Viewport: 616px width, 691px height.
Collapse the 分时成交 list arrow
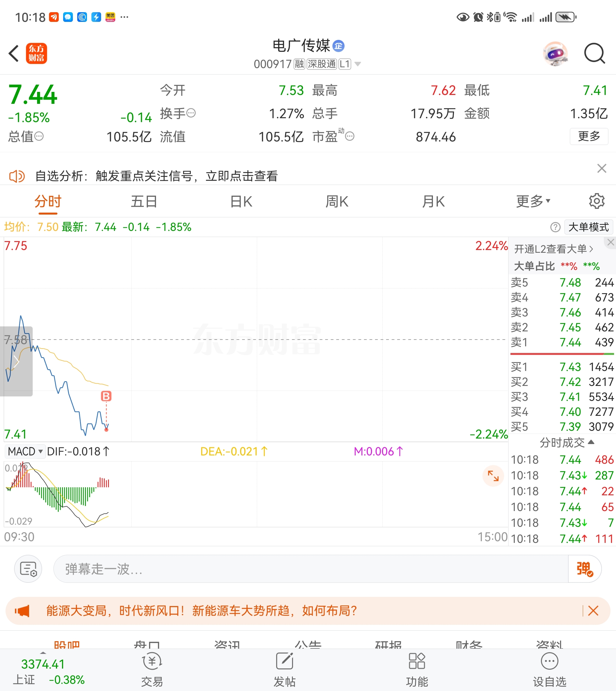tap(591, 442)
